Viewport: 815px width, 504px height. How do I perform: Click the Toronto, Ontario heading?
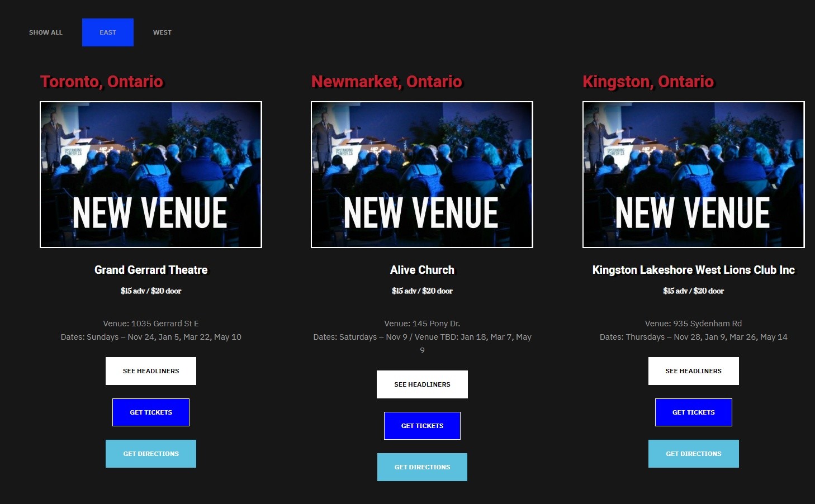pos(102,82)
